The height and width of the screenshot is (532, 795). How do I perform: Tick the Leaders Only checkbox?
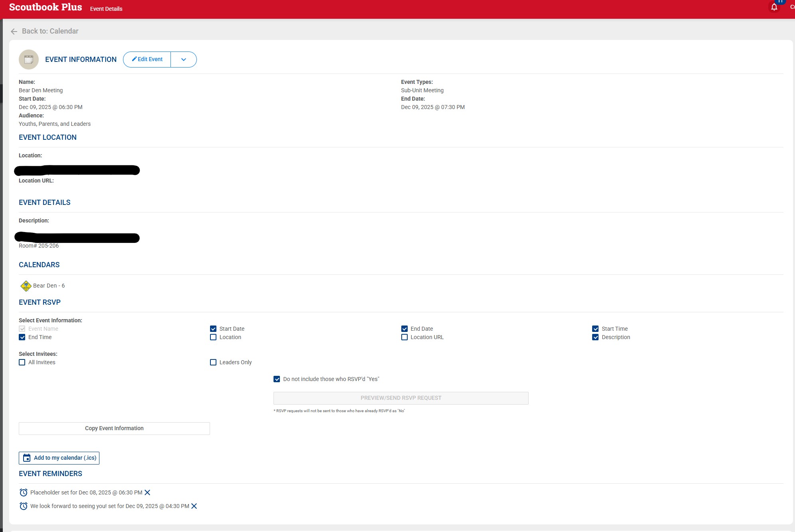[x=213, y=362]
